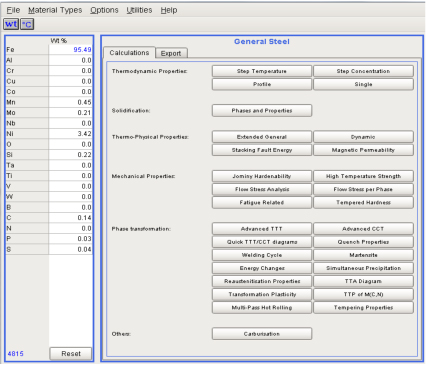Select Martensite calculation
The image size is (426, 365).
pyautogui.click(x=363, y=255)
